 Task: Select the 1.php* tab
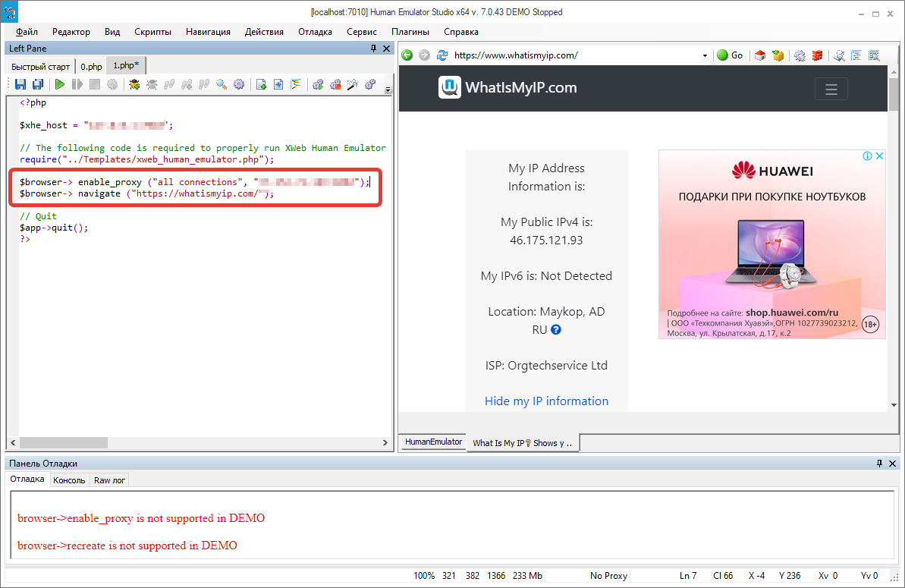click(x=126, y=65)
